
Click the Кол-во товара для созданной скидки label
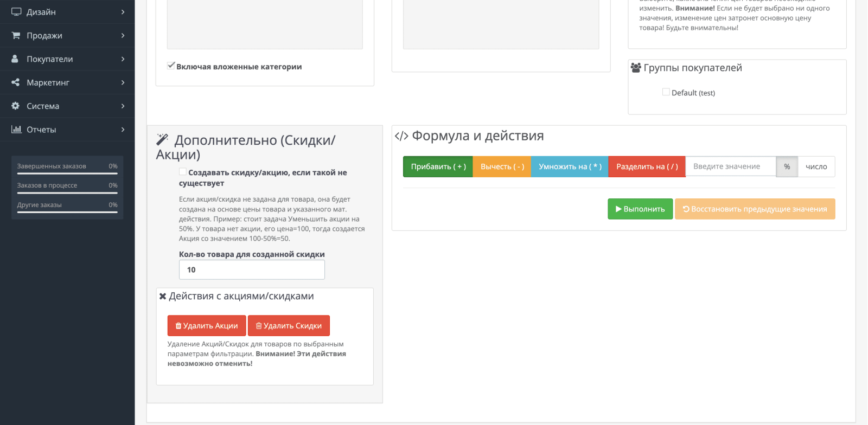(x=252, y=254)
